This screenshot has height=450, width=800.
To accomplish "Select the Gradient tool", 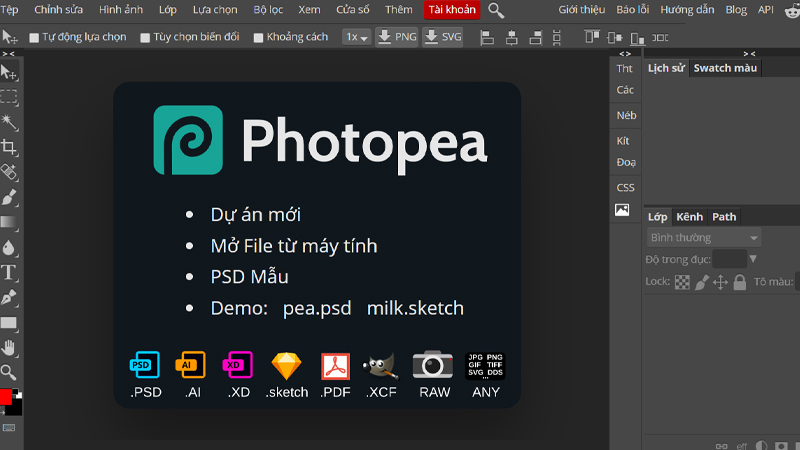I will pyautogui.click(x=8, y=222).
